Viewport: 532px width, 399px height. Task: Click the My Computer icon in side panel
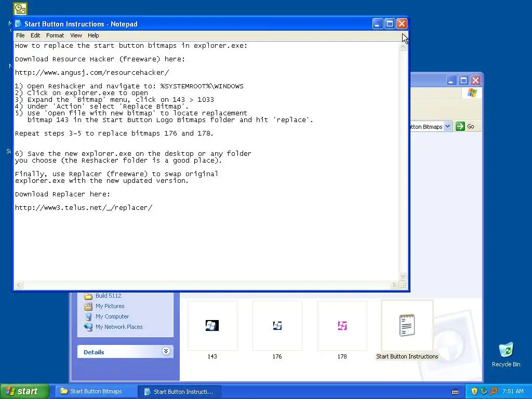88,317
